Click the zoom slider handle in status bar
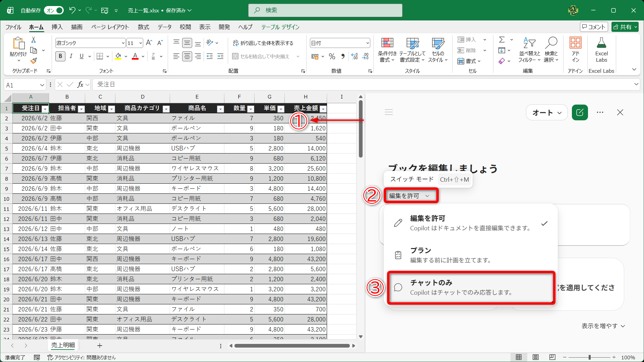This screenshot has height=362, width=644. coord(590,357)
